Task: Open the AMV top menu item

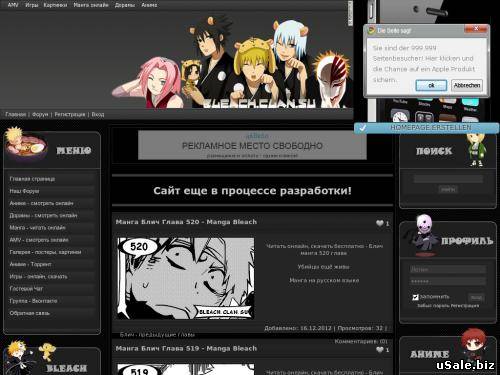Action: (13, 5)
